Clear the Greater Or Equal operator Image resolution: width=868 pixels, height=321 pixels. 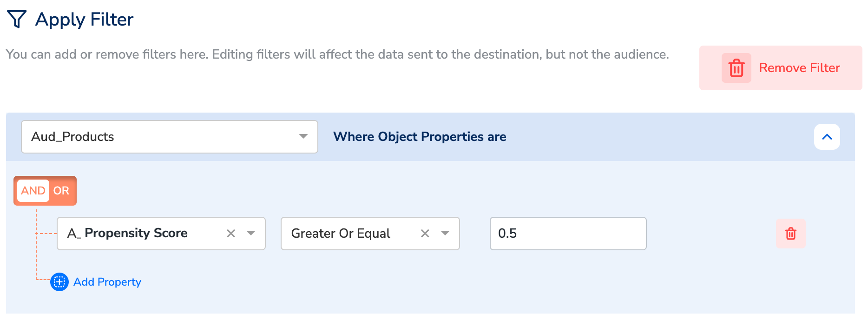click(425, 234)
